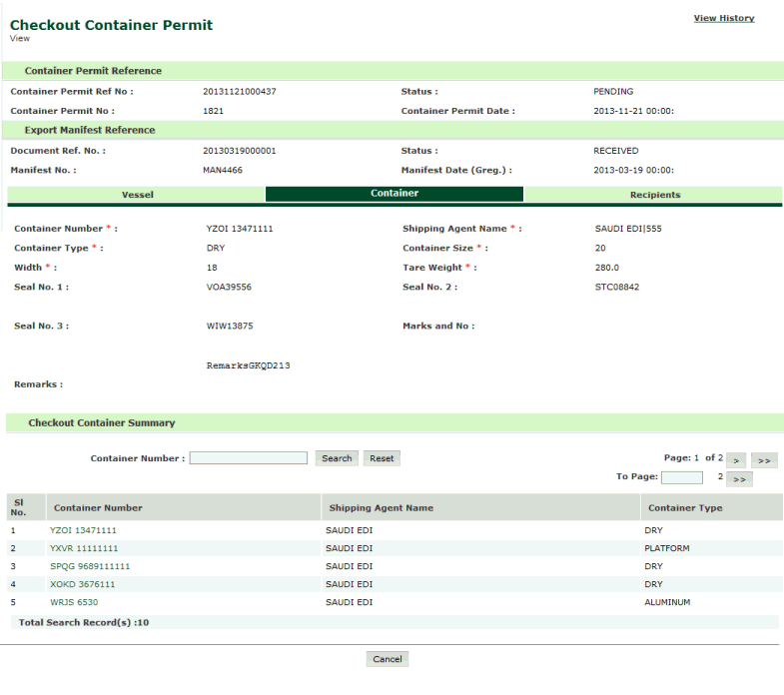The height and width of the screenshot is (695, 784).
Task: Open container YZOI 13471111 in the summary table
Action: (x=83, y=530)
